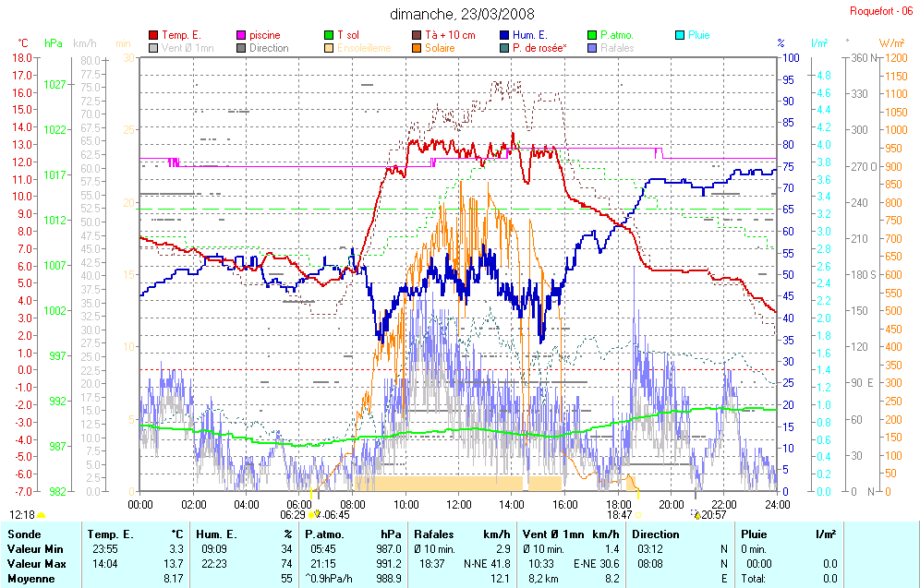Image resolution: width=920 pixels, height=588 pixels.
Task: Click the yellow sun icon beside 12:18
Action: coord(41,515)
